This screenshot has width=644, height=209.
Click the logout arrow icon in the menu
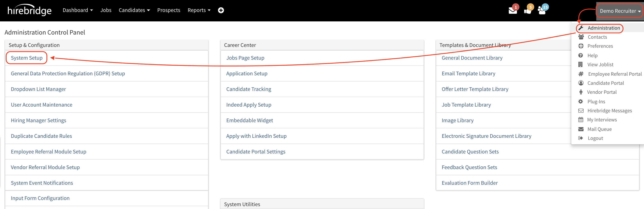point(580,138)
